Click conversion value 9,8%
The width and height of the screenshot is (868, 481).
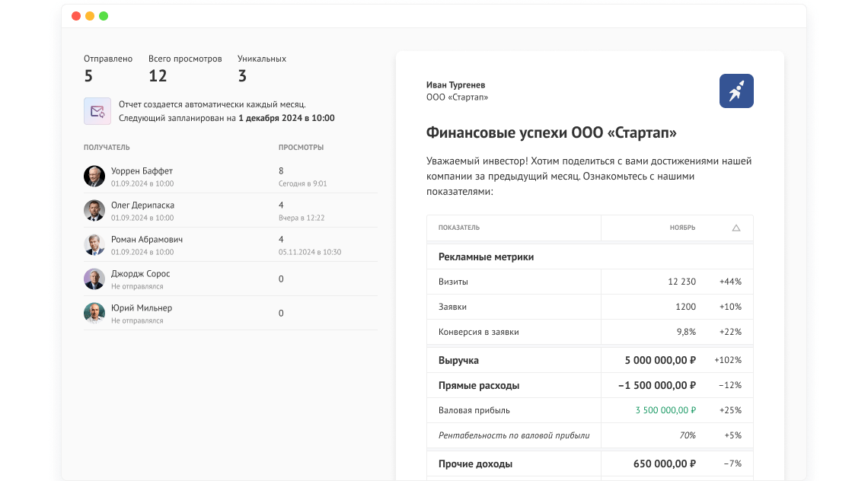coord(687,332)
